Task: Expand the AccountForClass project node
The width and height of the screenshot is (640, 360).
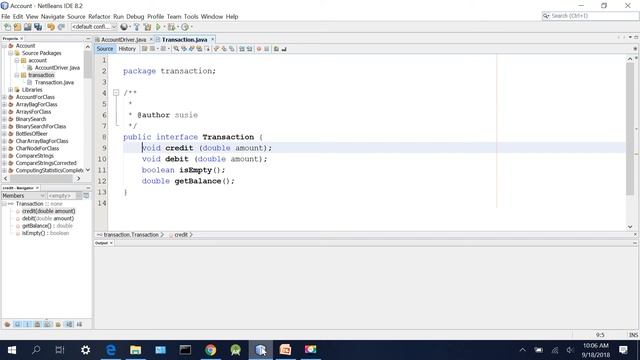Action: click(4, 97)
